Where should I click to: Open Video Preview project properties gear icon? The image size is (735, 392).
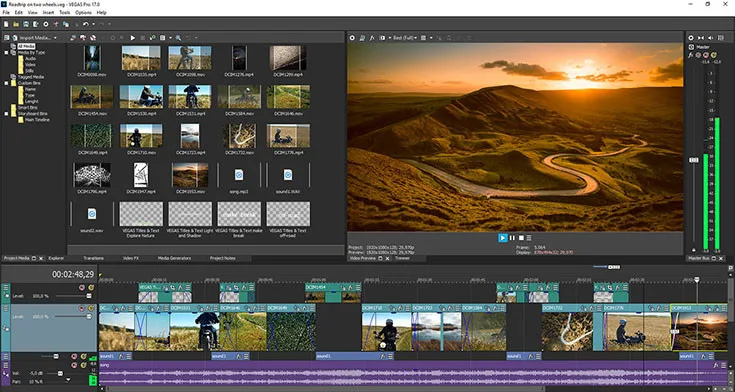pos(352,38)
